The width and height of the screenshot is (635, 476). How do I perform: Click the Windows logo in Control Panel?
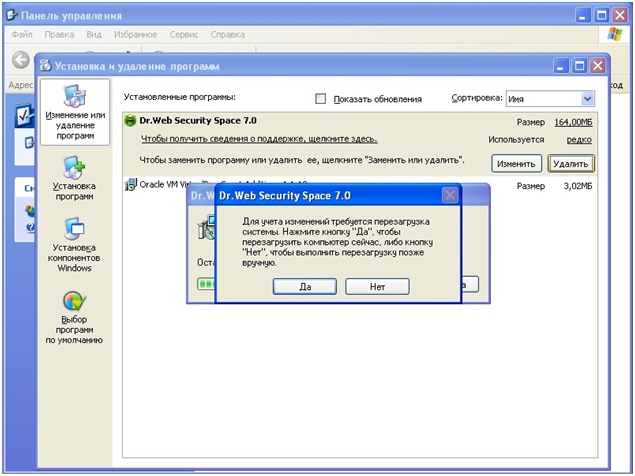tap(615, 34)
